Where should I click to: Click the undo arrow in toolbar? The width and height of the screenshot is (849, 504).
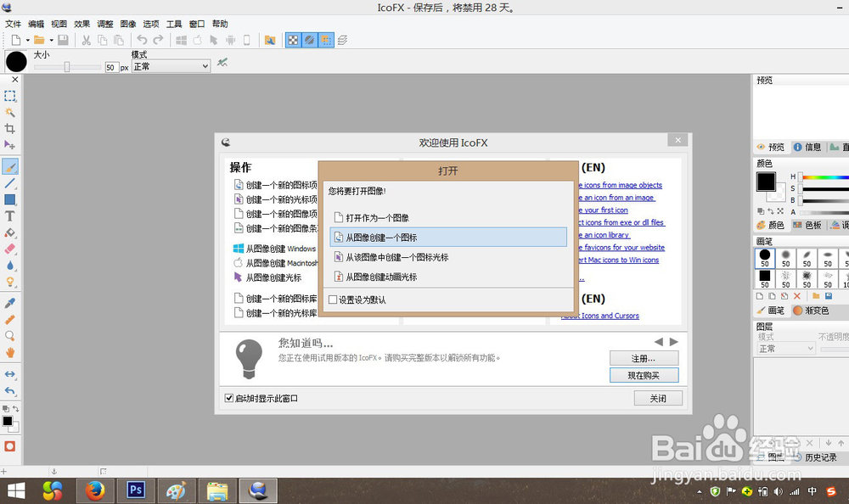(x=142, y=40)
